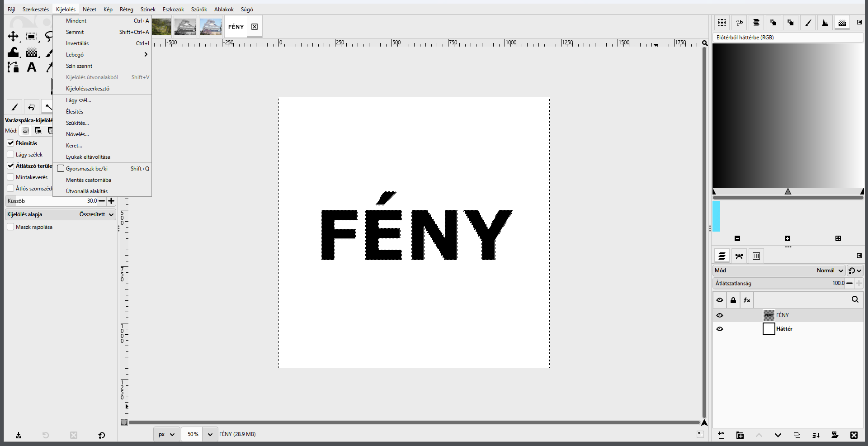Viewport: 868px width, 446px height.
Task: Zoom out the gradient view (minus icon)
Action: (737, 238)
